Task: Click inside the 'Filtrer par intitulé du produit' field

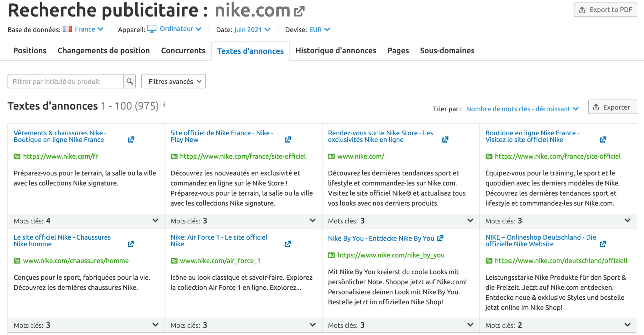Action: 64,81
